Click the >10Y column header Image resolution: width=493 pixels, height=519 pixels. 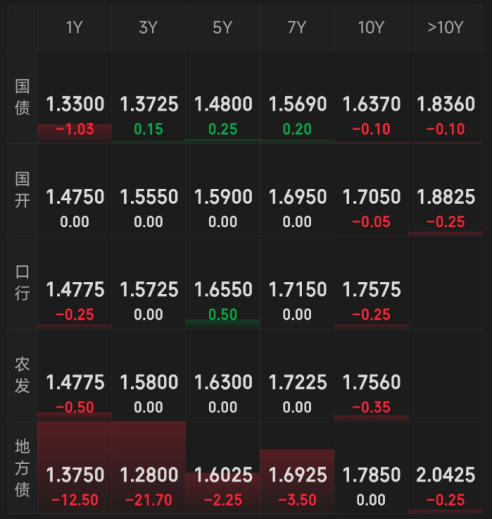pos(445,27)
